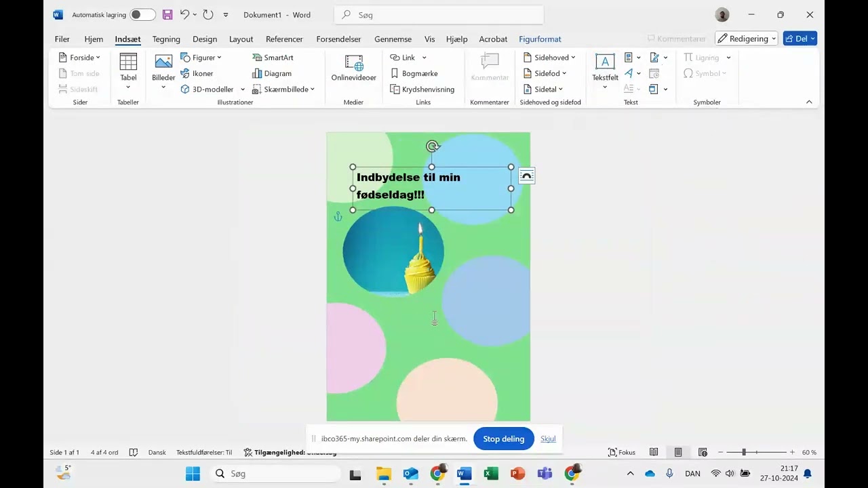The image size is (868, 488).
Task: Click the zoom out minus button
Action: (x=721, y=452)
